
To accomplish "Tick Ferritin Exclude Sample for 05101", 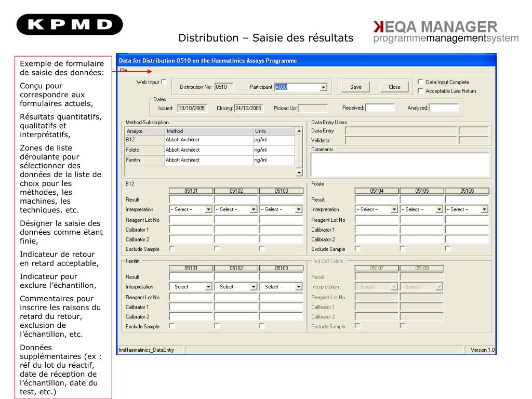I will pos(172,326).
